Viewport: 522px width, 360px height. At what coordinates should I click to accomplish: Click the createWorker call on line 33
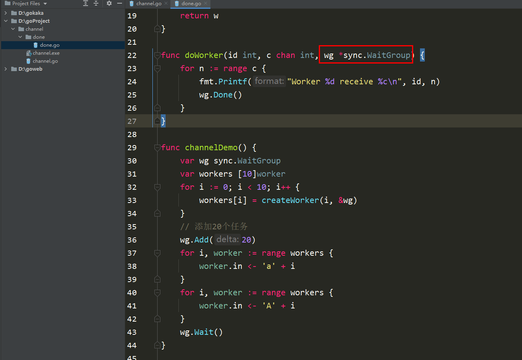pos(290,200)
